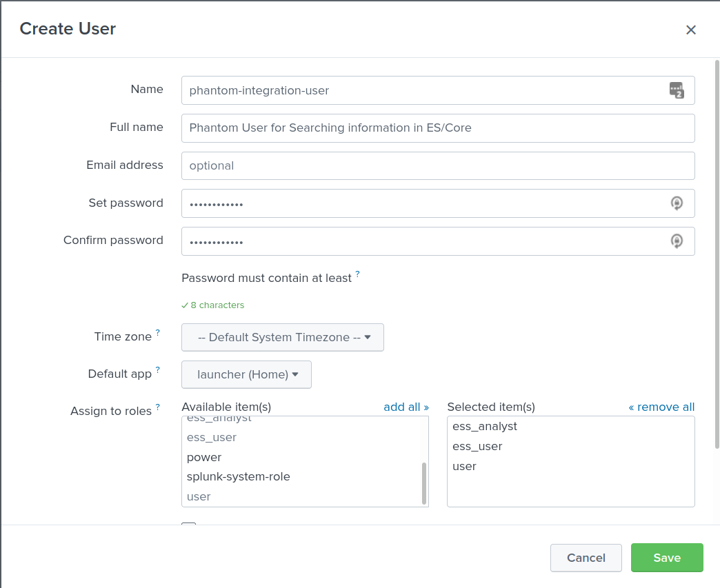Open the Default app dropdown
The height and width of the screenshot is (588, 720).
(x=246, y=374)
